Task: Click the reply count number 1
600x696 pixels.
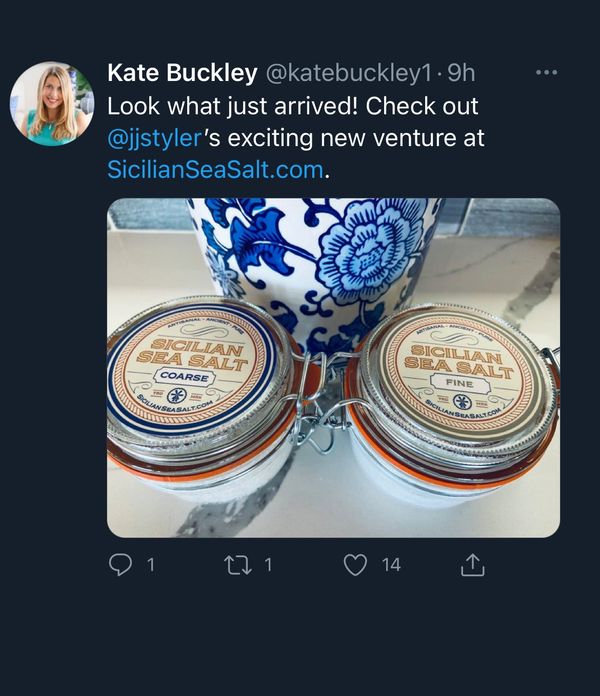Action: [150, 565]
